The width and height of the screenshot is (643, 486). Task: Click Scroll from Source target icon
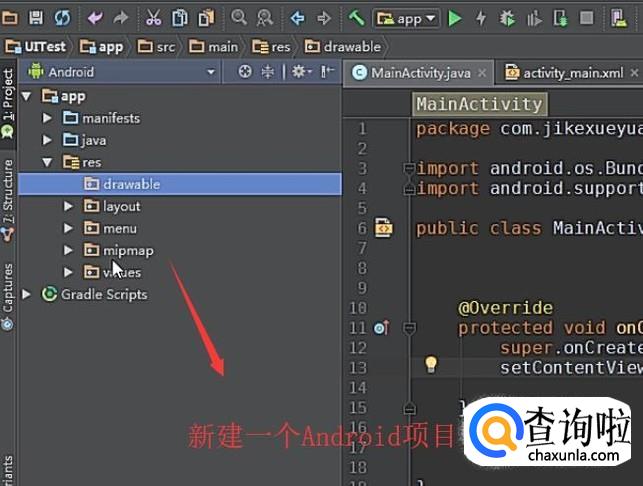(x=245, y=72)
